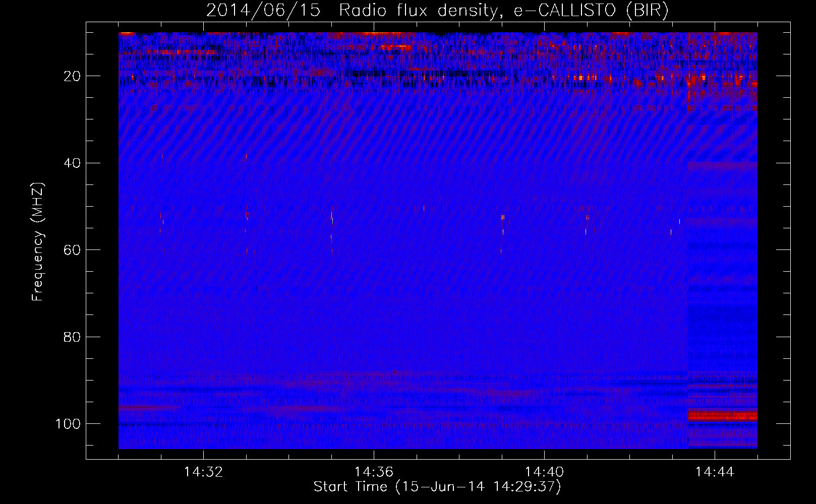Click the 14:44 time tick label
816x504 pixels.
coord(715,472)
